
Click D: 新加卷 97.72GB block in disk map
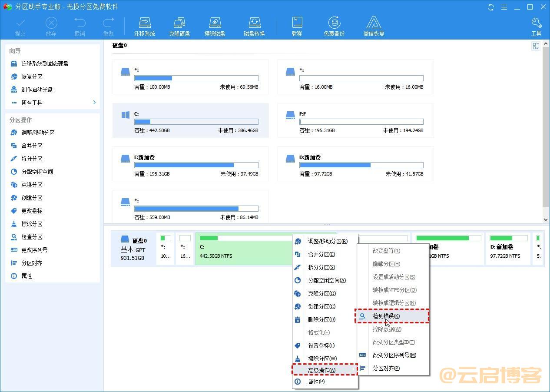[509, 248]
